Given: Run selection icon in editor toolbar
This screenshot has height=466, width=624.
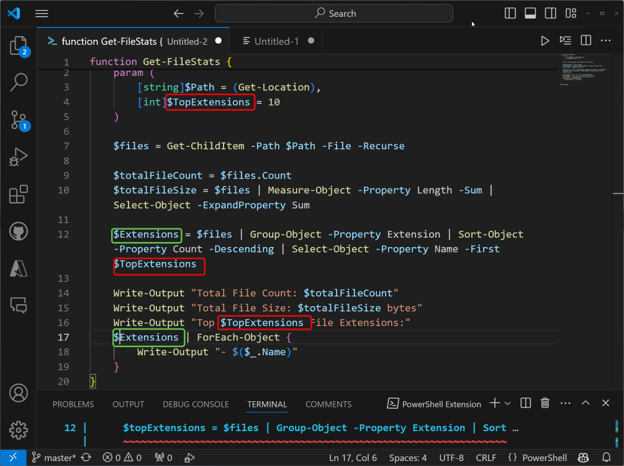Looking at the screenshot, I should click(x=565, y=40).
